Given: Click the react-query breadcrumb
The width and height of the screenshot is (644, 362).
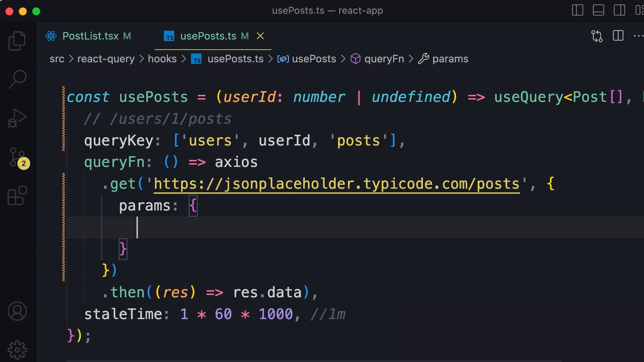Looking at the screenshot, I should (x=106, y=59).
